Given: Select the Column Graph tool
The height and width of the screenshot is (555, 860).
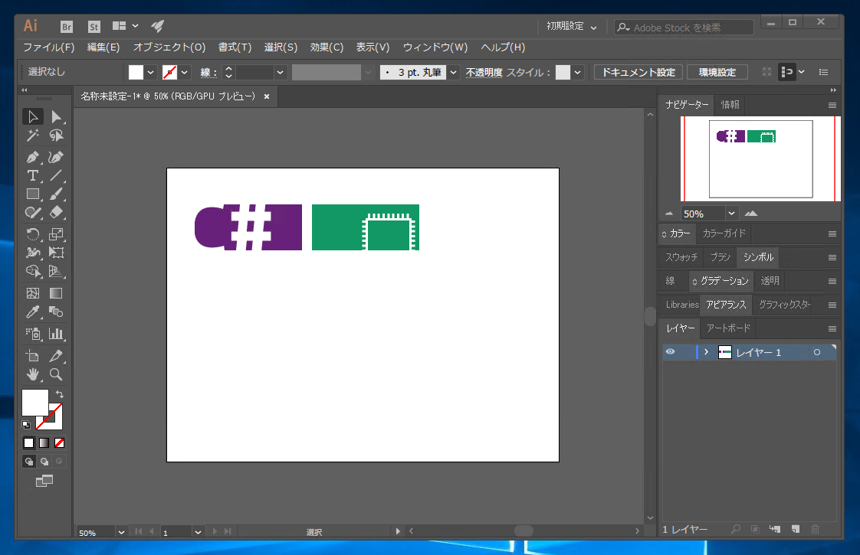Looking at the screenshot, I should point(56,333).
